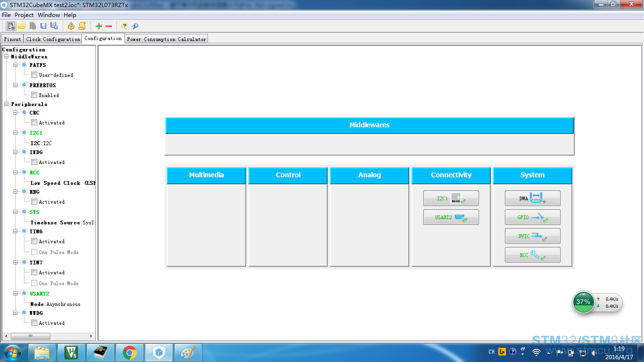Open the Window menu
Image resolution: width=644 pixels, height=362 pixels.
[49, 15]
